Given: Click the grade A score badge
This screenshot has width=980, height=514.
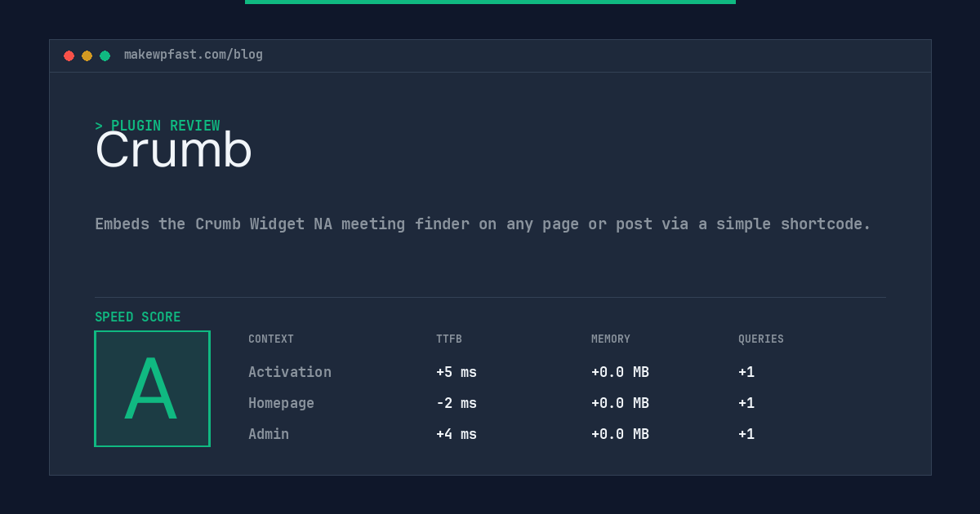Looking at the screenshot, I should coord(152,388).
